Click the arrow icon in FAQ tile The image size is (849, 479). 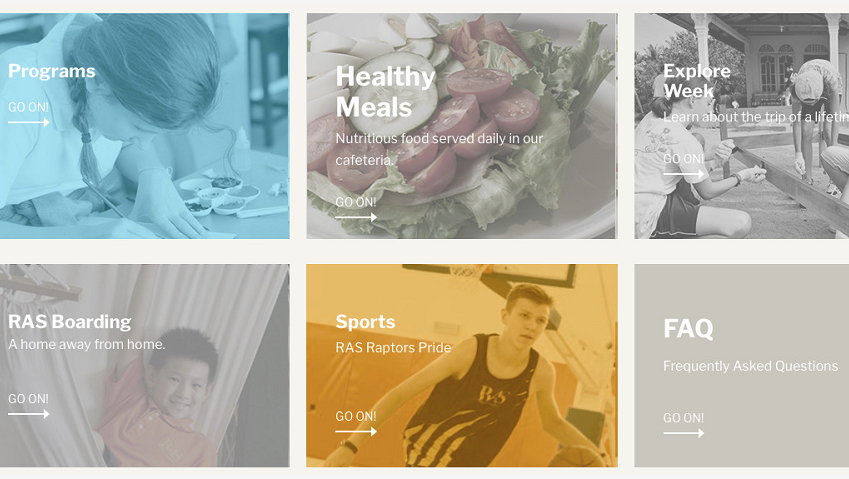tap(684, 433)
